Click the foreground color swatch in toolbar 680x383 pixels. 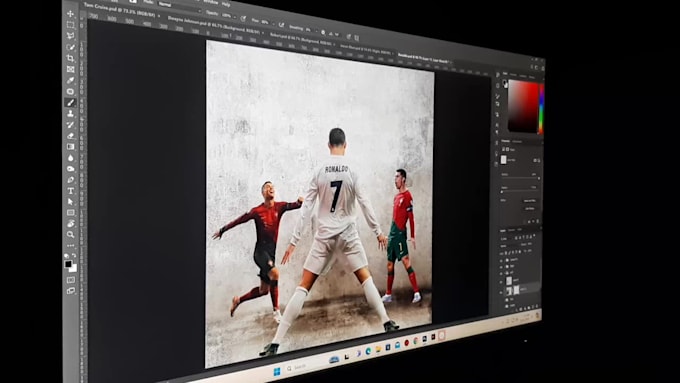(68, 264)
